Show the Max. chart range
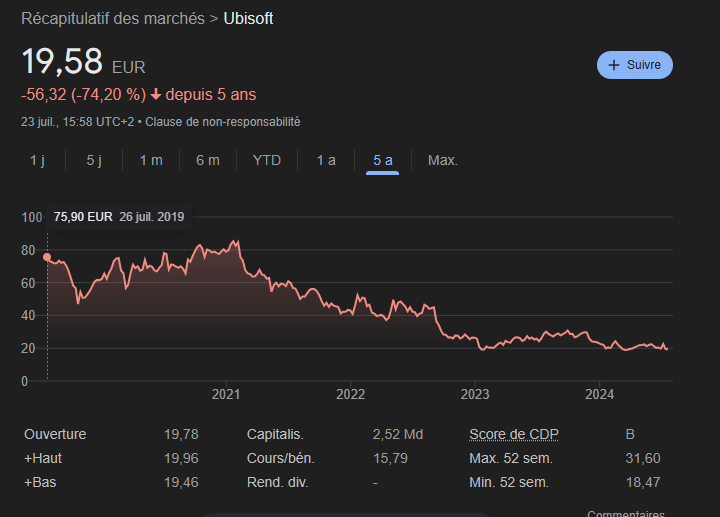The height and width of the screenshot is (517, 720). [443, 160]
